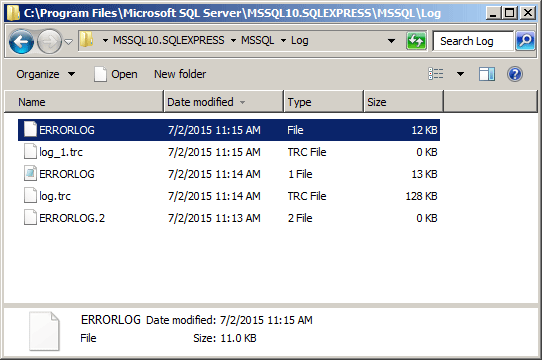Click the green Refresh icon
The height and width of the screenshot is (360, 542).
coord(416,41)
